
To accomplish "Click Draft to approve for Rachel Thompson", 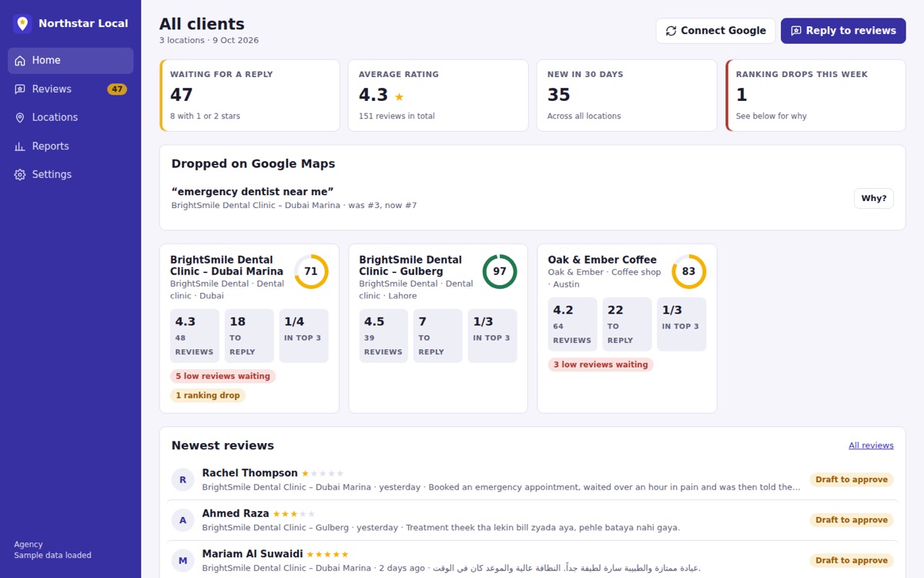I will (852, 479).
